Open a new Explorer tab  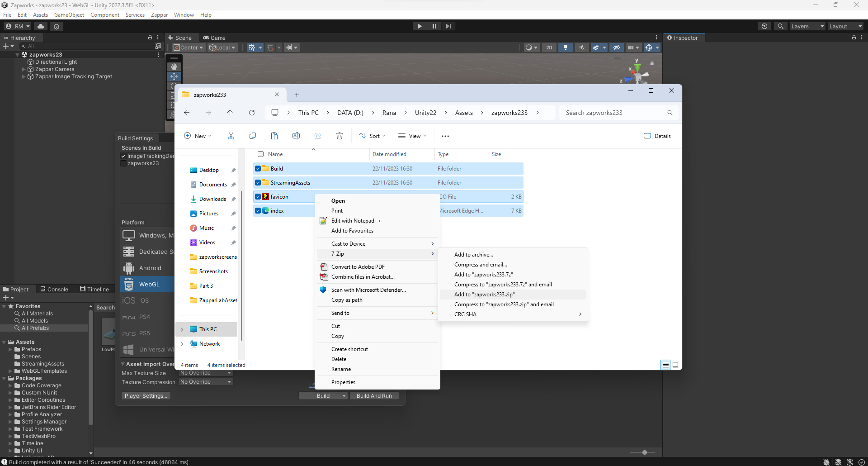click(x=297, y=95)
